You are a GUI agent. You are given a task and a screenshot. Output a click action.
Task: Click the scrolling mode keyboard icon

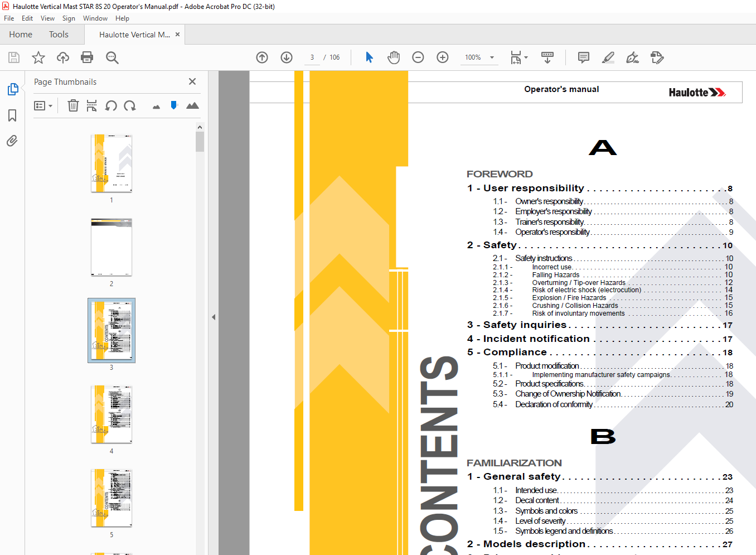point(547,57)
